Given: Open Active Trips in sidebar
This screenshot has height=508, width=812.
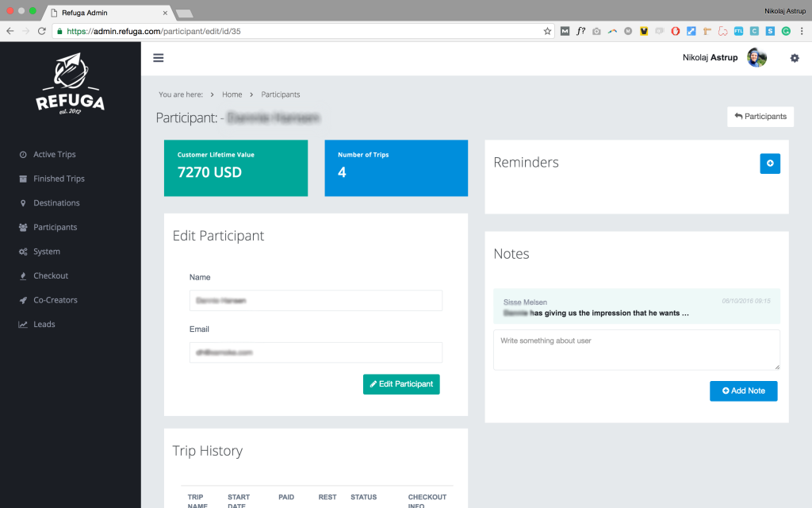Looking at the screenshot, I should tap(55, 155).
